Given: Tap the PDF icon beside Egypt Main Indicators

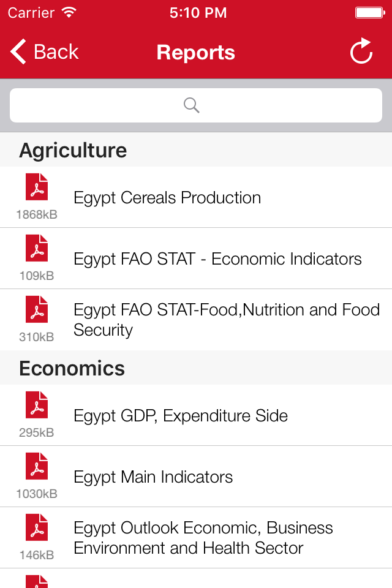Looking at the screenshot, I should [x=36, y=467].
